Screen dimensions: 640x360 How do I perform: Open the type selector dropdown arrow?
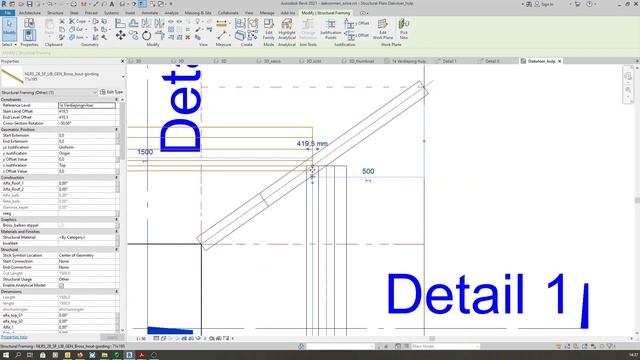pyautogui.click(x=122, y=76)
